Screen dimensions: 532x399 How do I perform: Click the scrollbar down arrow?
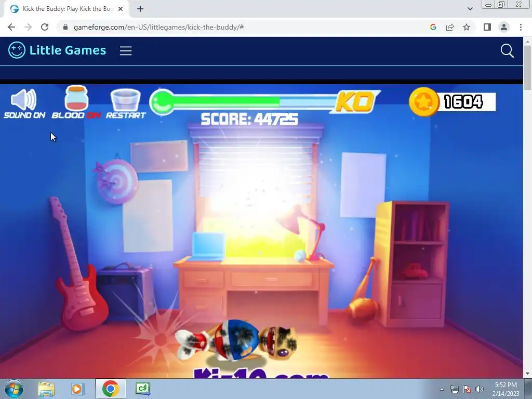click(527, 374)
